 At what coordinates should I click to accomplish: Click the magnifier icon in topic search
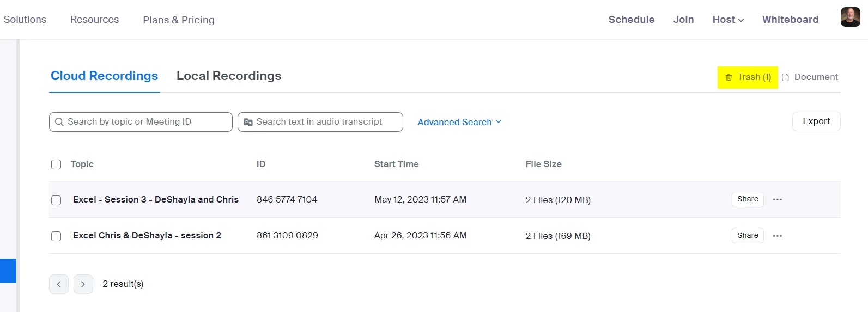point(59,122)
